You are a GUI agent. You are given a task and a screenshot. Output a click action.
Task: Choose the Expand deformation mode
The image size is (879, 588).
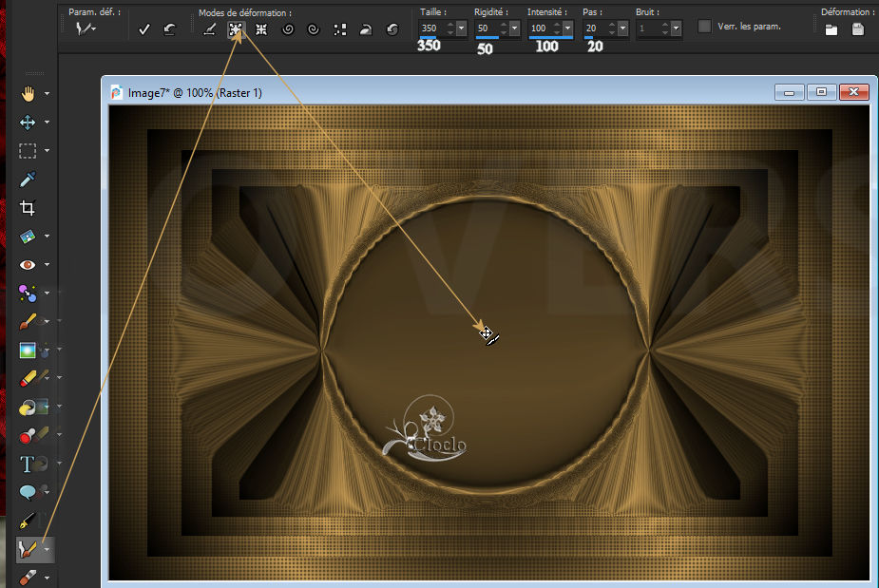pos(235,29)
